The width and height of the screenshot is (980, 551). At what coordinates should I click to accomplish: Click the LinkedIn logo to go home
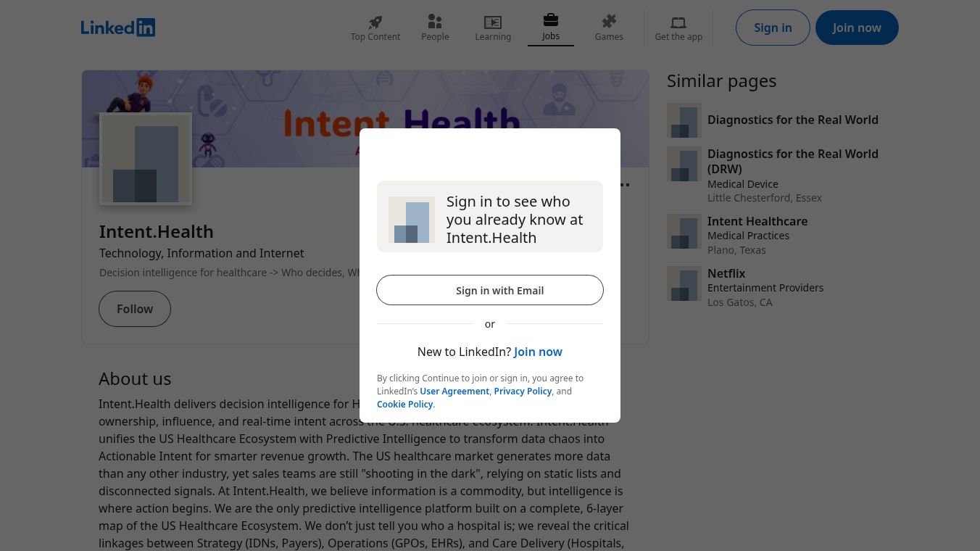118,28
